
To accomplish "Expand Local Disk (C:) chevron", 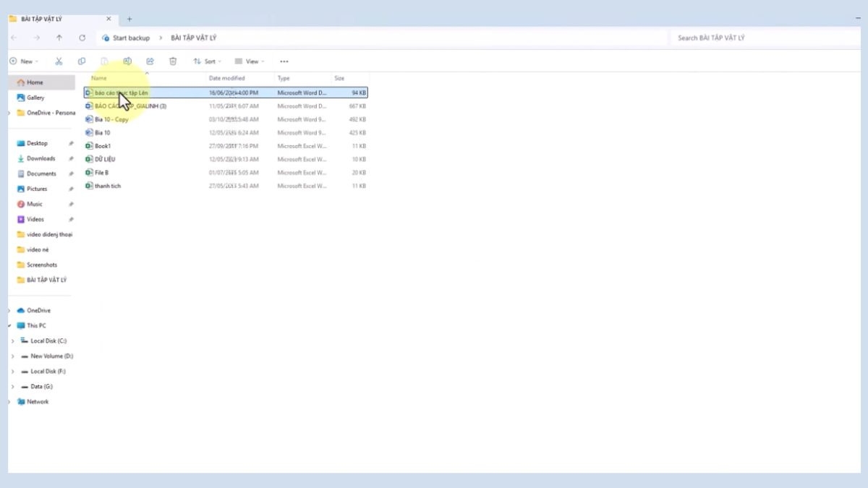I will (13, 341).
